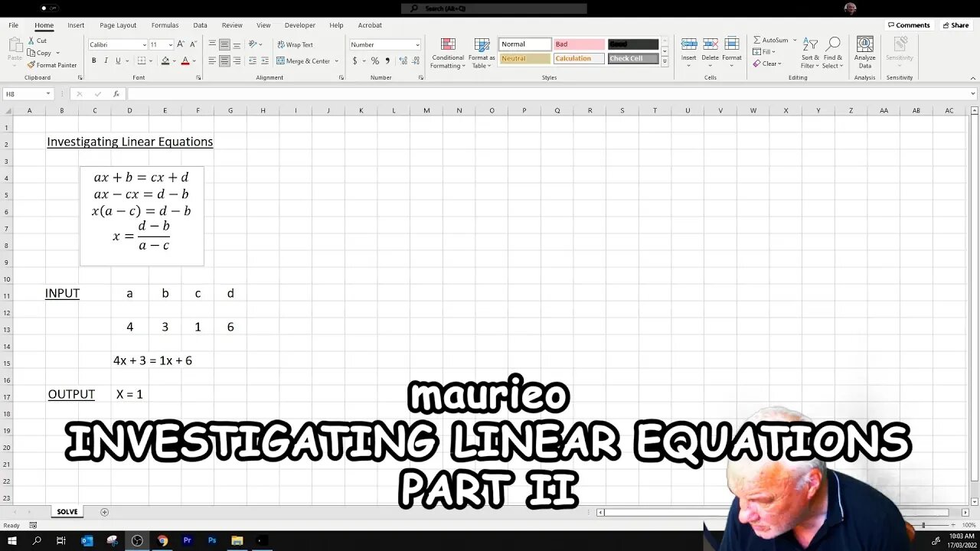Click the macro recording status bar icon
Viewport: 980px width, 551px height.
pos(33,525)
